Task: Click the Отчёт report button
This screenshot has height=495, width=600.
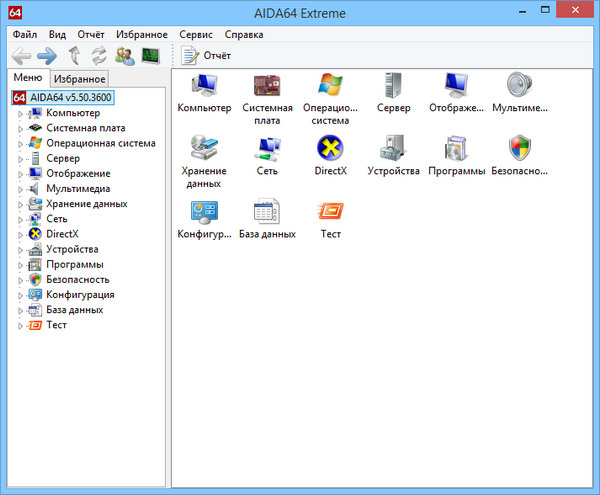Action: [207, 56]
